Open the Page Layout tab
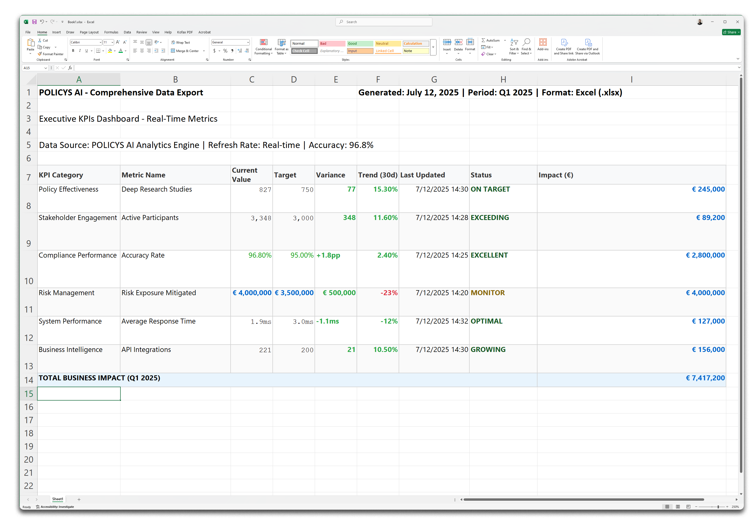 89,32
